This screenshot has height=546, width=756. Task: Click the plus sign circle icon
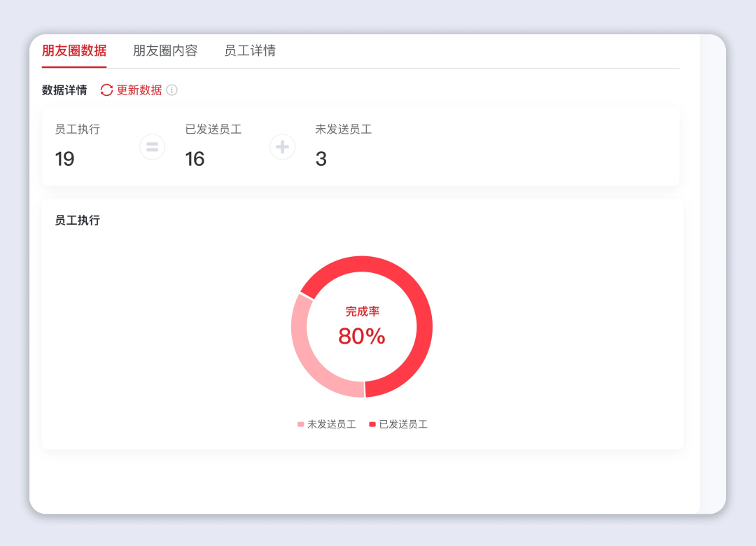pos(282,147)
